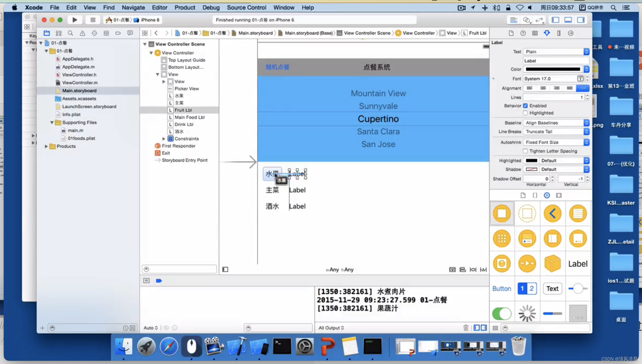
Task: Click the Document Outline toggle icon
Action: pyautogui.click(x=225, y=269)
